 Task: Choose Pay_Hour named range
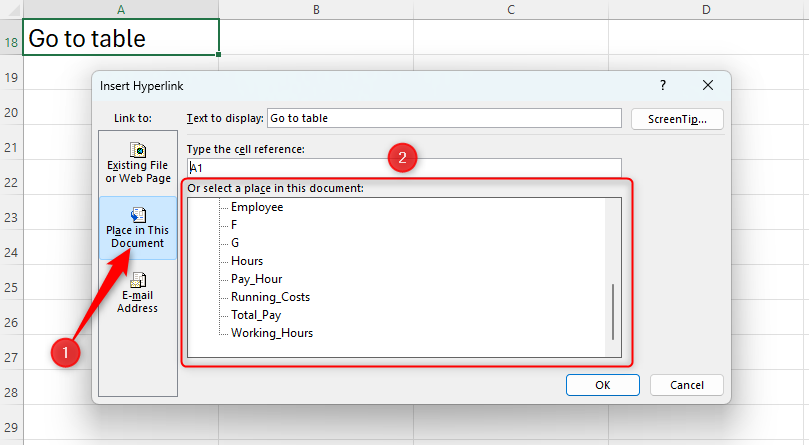pos(256,279)
